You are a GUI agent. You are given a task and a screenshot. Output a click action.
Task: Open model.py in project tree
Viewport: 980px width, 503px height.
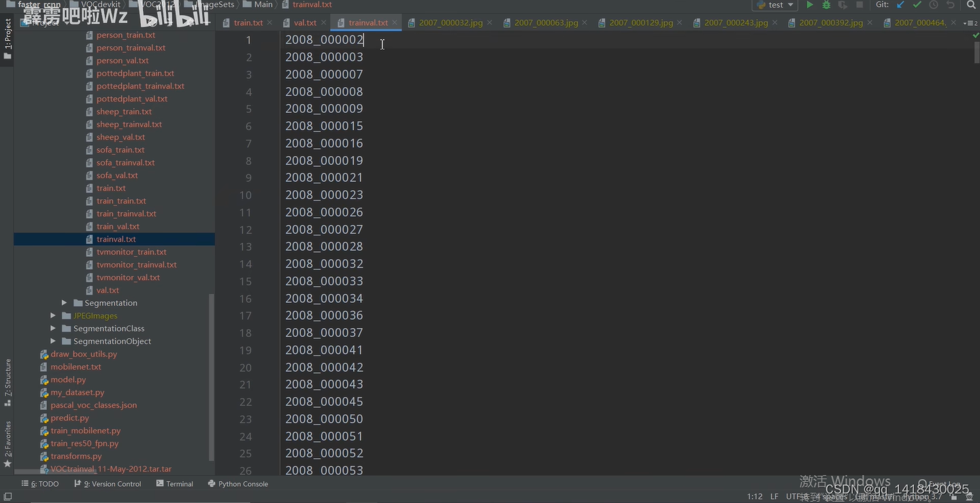pos(68,380)
